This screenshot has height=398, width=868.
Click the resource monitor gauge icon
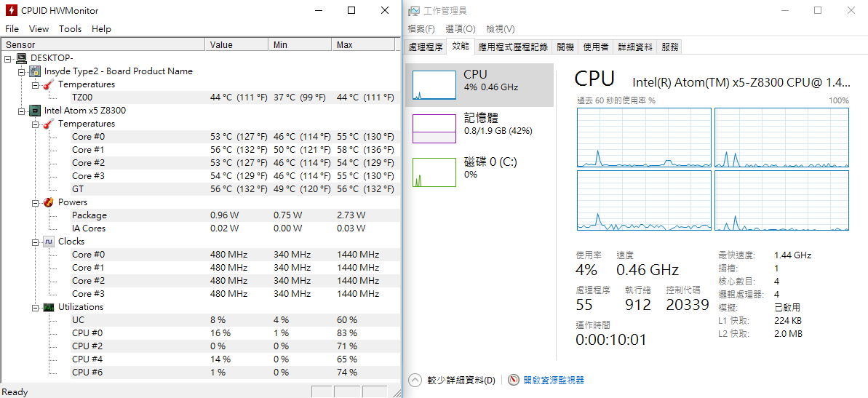pos(514,381)
